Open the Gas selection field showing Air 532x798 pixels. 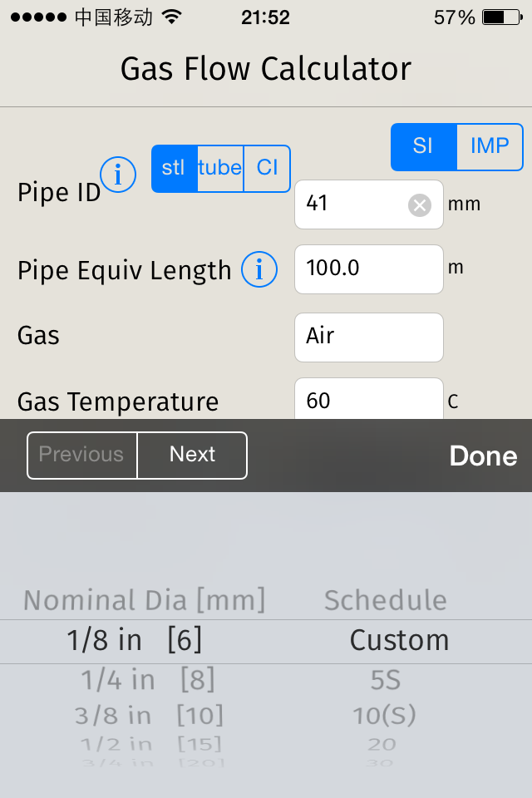(x=368, y=337)
